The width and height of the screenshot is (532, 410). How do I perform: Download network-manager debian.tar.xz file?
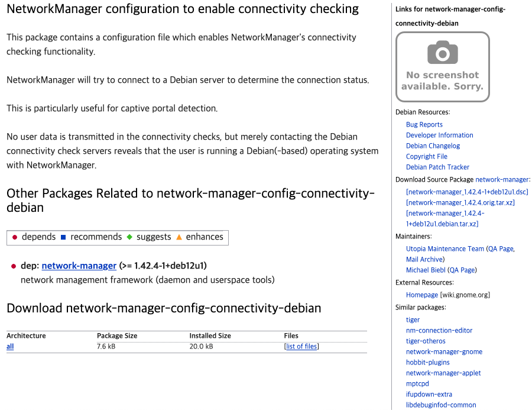pos(445,218)
